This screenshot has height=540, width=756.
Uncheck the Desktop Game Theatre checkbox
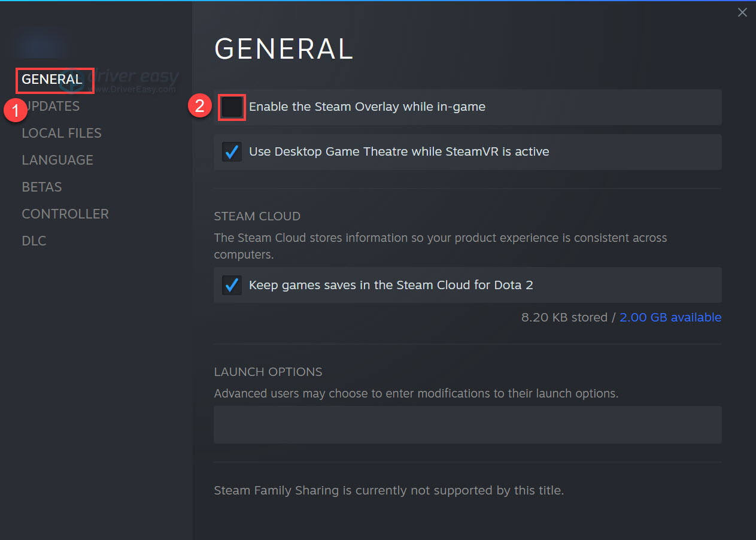232,151
